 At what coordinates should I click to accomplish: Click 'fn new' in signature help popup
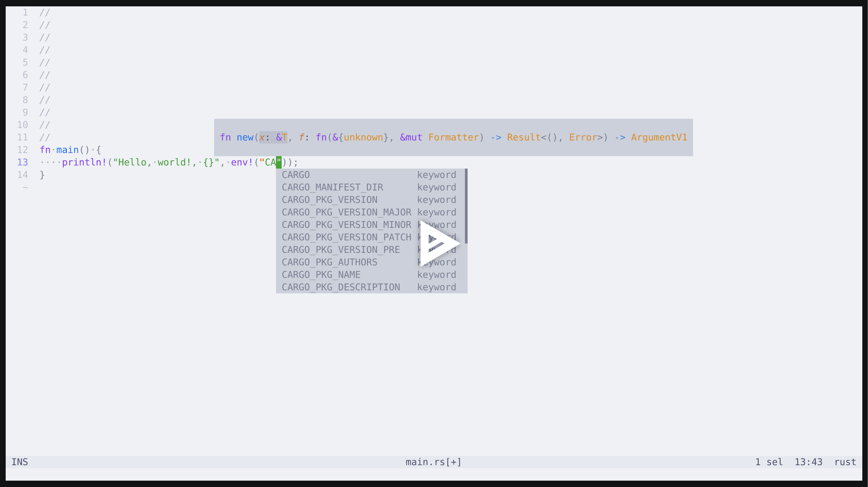click(236, 137)
